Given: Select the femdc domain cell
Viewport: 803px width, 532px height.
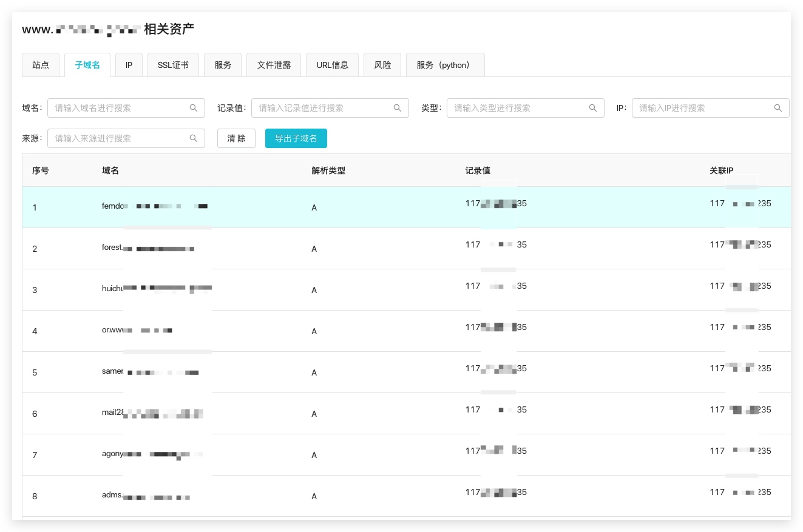Looking at the screenshot, I should point(155,206).
